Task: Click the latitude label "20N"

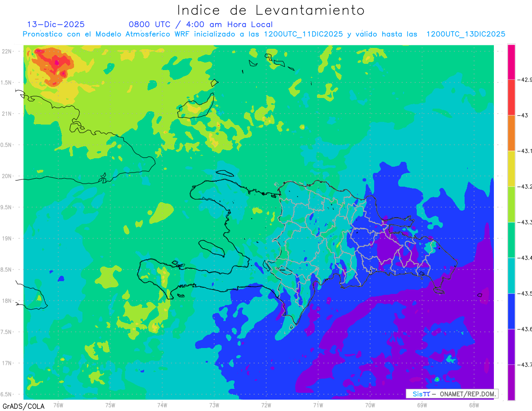Action: 6,176
